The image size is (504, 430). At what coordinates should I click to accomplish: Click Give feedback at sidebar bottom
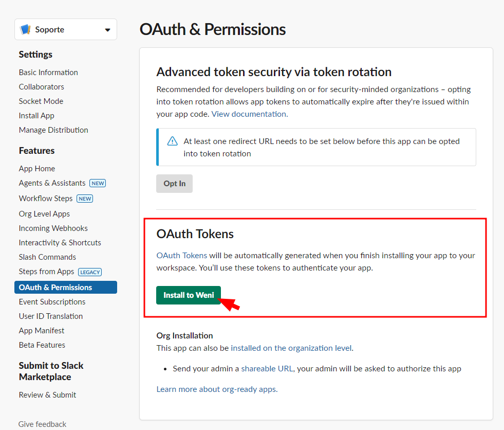[43, 424]
